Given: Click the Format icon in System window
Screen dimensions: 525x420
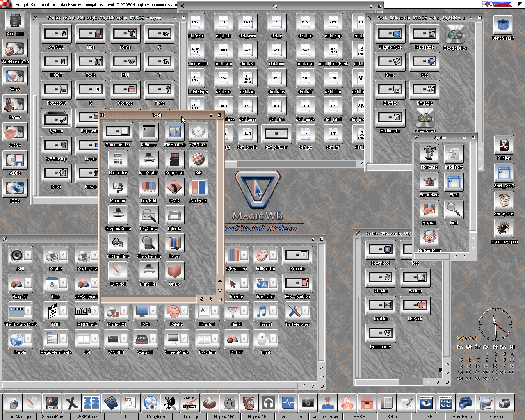Looking at the screenshot, I should point(429,210).
